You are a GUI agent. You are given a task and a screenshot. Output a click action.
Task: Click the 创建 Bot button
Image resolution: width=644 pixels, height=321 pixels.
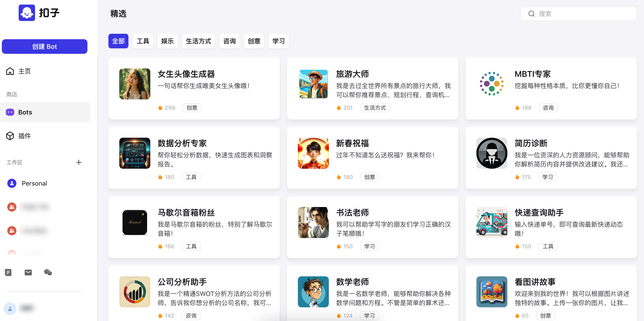pyautogui.click(x=44, y=47)
